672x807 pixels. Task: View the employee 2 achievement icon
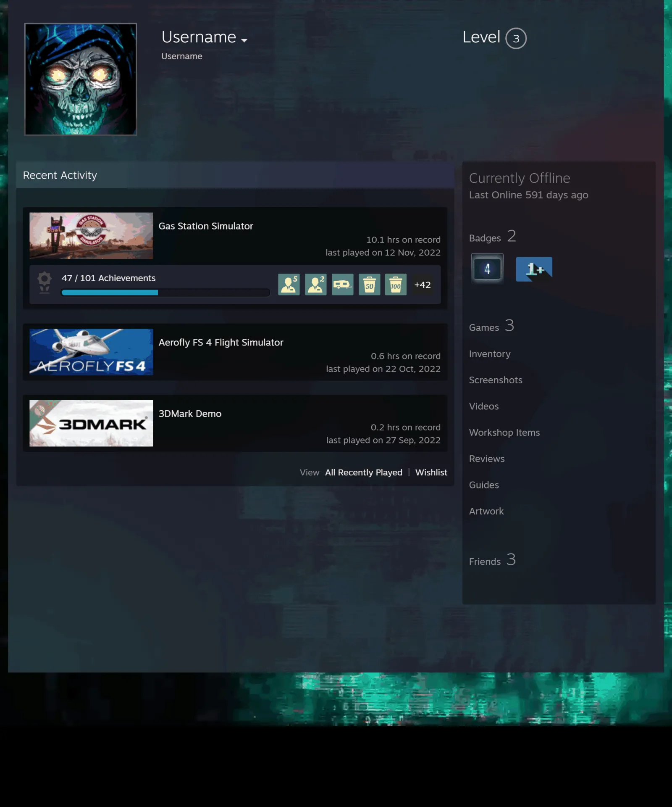click(316, 285)
